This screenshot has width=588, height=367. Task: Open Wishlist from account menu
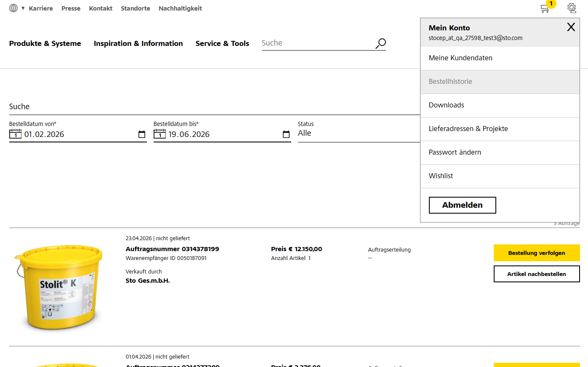pos(500,176)
